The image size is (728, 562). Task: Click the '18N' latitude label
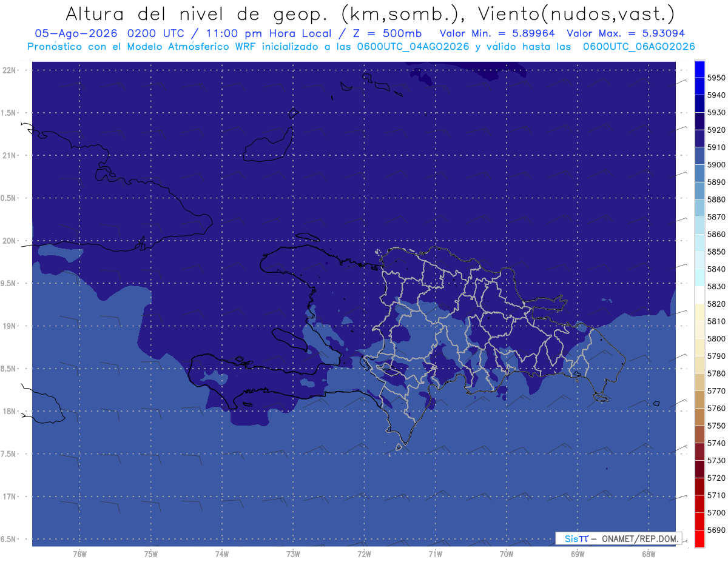pos(9,411)
